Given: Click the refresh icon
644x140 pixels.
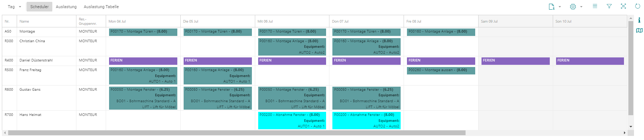Looking at the screenshot, I should pos(638,6).
